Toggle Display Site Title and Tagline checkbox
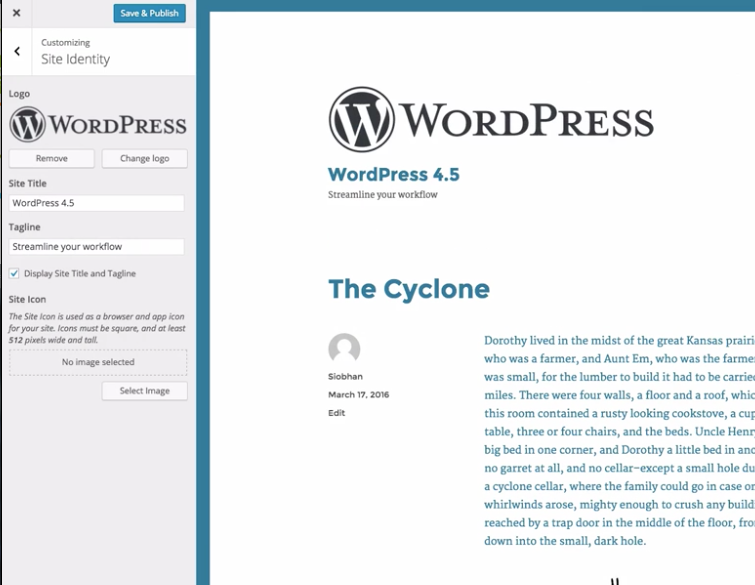The height and width of the screenshot is (585, 755). [x=14, y=273]
